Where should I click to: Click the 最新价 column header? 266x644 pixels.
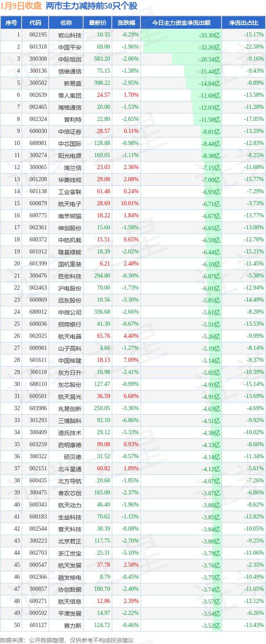point(98,23)
